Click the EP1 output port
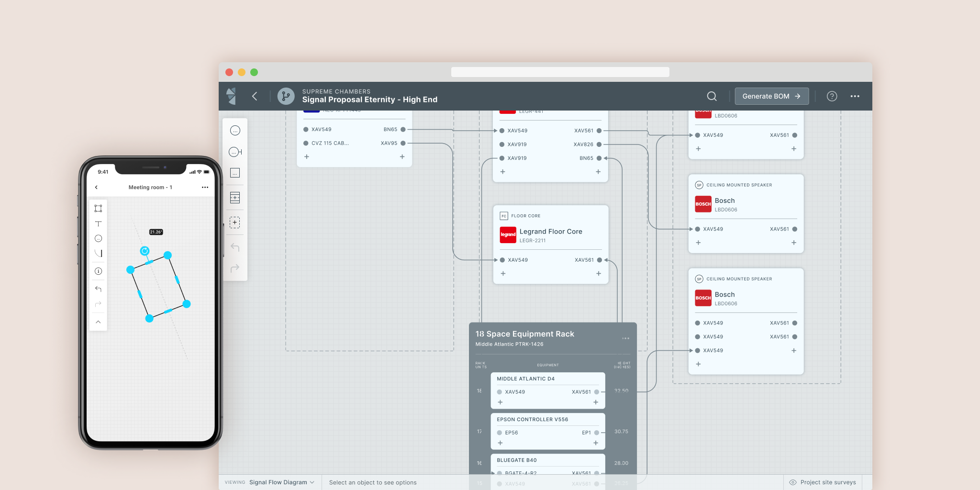 coord(597,433)
